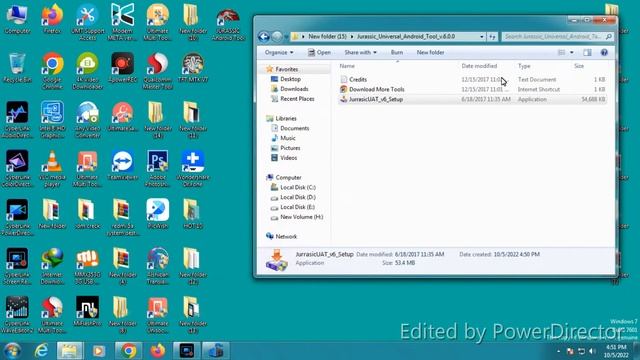Click the Open toolbar button
This screenshot has width=640, height=360.
pos(319,53)
